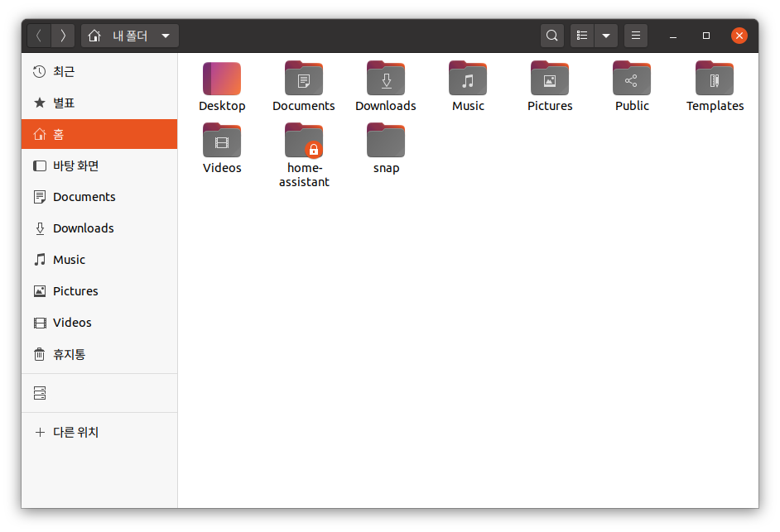
Task: Maximize the file manager window
Action: pyautogui.click(x=705, y=36)
